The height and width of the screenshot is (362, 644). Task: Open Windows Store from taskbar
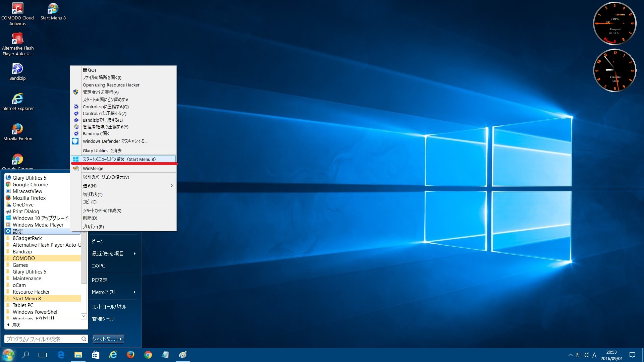(96, 355)
